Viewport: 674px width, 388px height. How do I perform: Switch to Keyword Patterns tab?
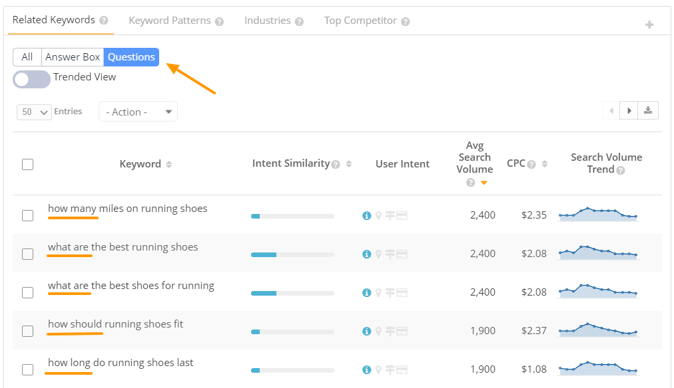click(170, 21)
